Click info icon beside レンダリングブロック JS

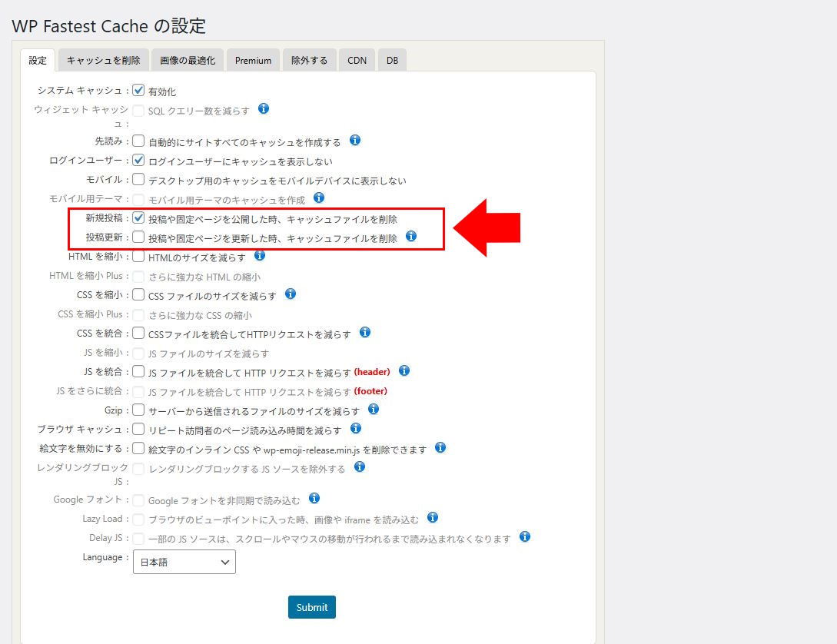tap(360, 466)
